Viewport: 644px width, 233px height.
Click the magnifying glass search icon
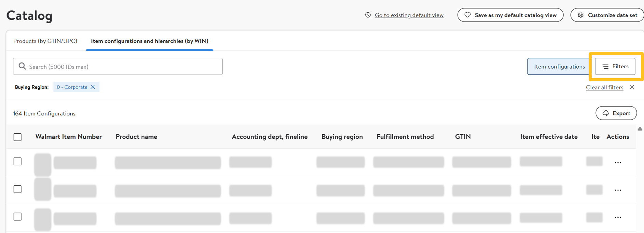pos(22,66)
